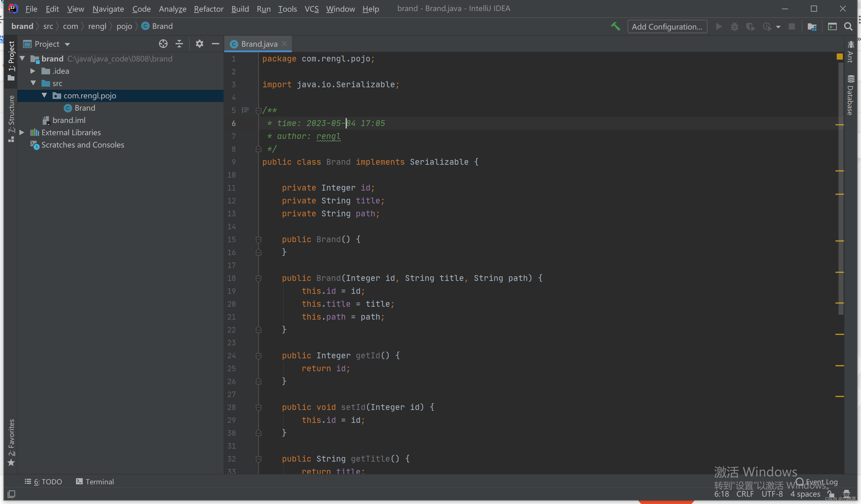Toggle the Favorites tool window
Screen dimensions: 861x504
[x=11, y=442]
